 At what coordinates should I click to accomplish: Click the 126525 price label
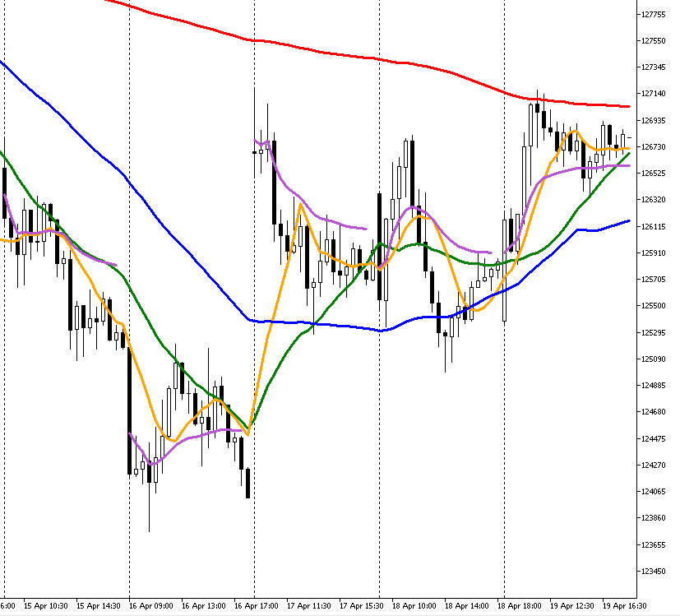coord(653,174)
